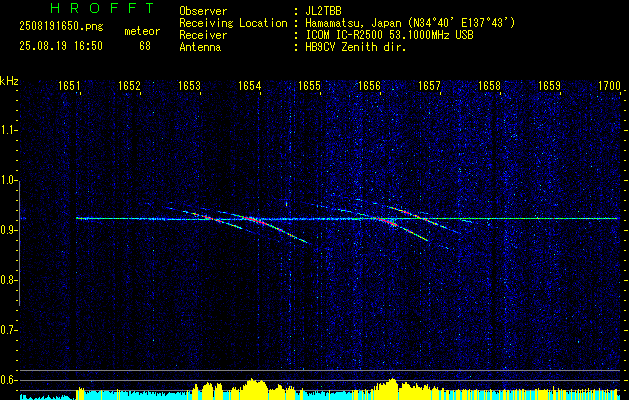Click the 1655 time axis marker
Image resolution: width=629 pixels, height=400 pixels.
coord(310,85)
